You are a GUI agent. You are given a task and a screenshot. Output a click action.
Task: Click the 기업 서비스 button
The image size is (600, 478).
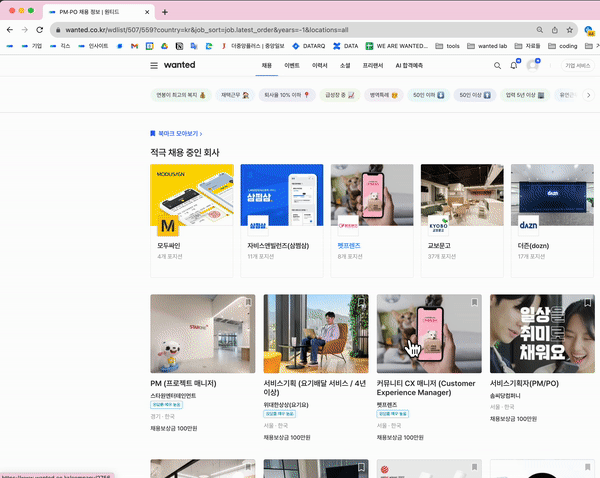[578, 66]
